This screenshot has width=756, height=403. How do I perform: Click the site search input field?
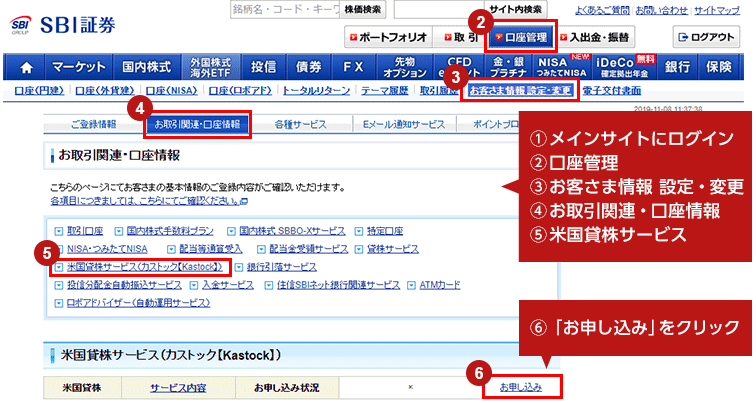click(438, 9)
